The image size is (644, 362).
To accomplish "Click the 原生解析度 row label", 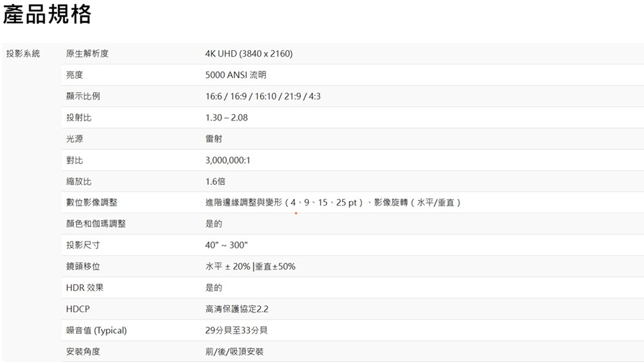I will point(87,53).
